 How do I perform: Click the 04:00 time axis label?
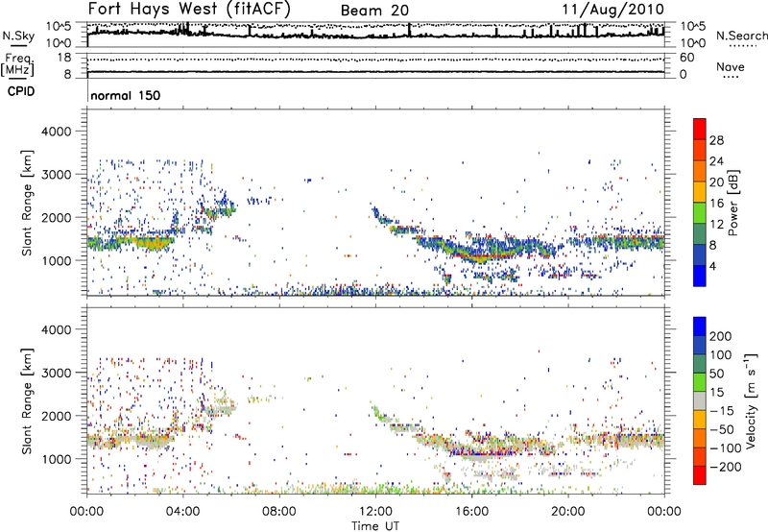pos(182,512)
